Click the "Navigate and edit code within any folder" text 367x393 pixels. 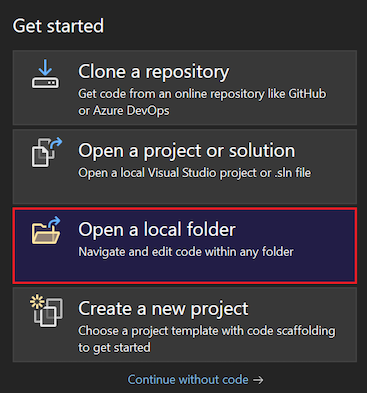coord(186,252)
